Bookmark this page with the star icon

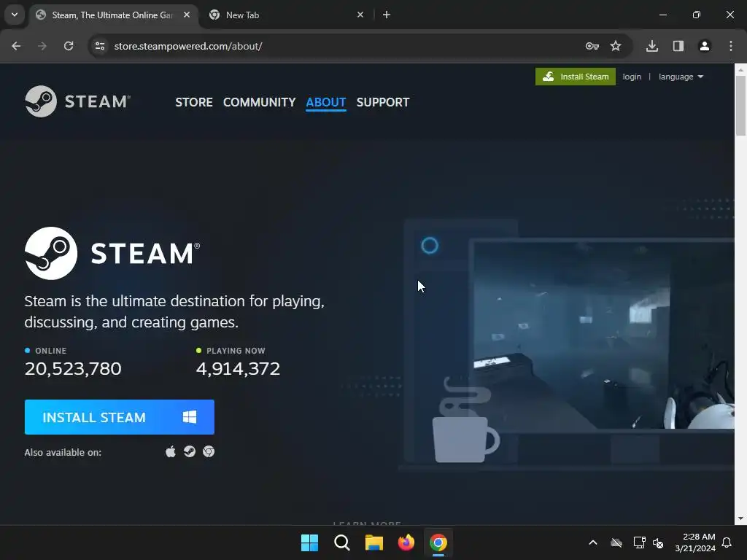616,46
